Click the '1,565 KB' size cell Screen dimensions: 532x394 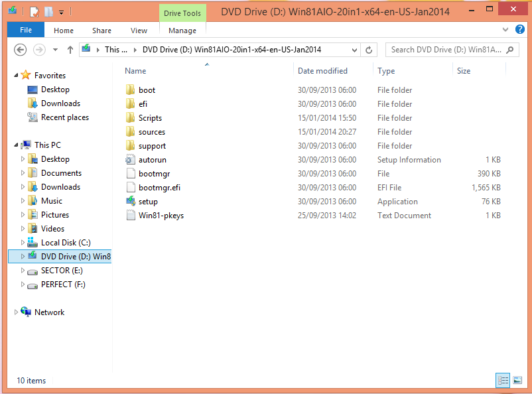tap(486, 188)
